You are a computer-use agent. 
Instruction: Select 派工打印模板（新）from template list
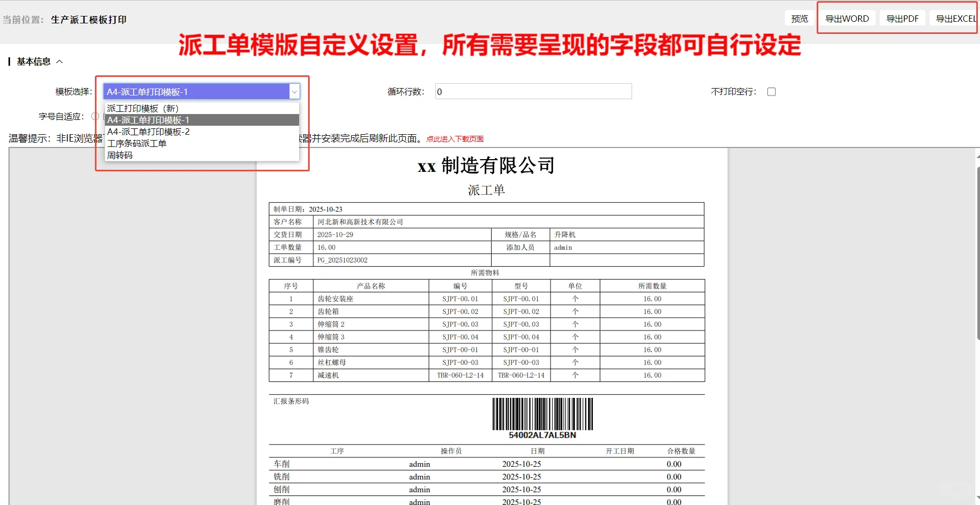click(x=142, y=108)
